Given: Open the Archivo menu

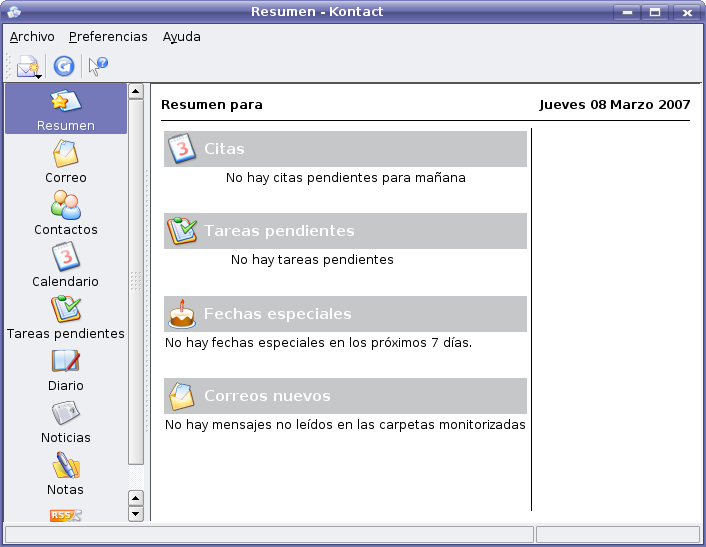Looking at the screenshot, I should 32,36.
